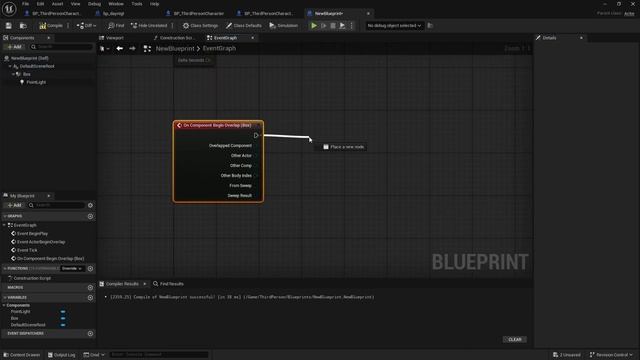This screenshot has width=640, height=360.
Task: Open the debug object selector dropdown
Action: pos(394,26)
